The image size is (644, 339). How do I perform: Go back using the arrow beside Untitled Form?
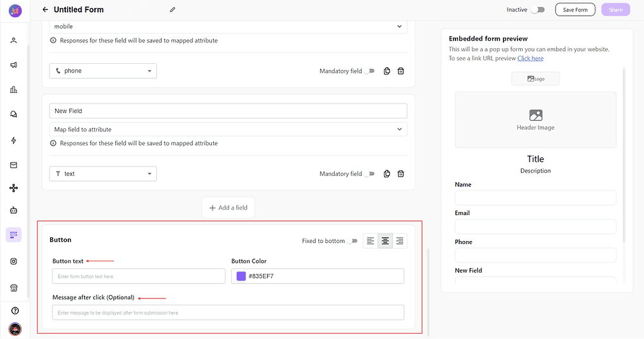45,9
